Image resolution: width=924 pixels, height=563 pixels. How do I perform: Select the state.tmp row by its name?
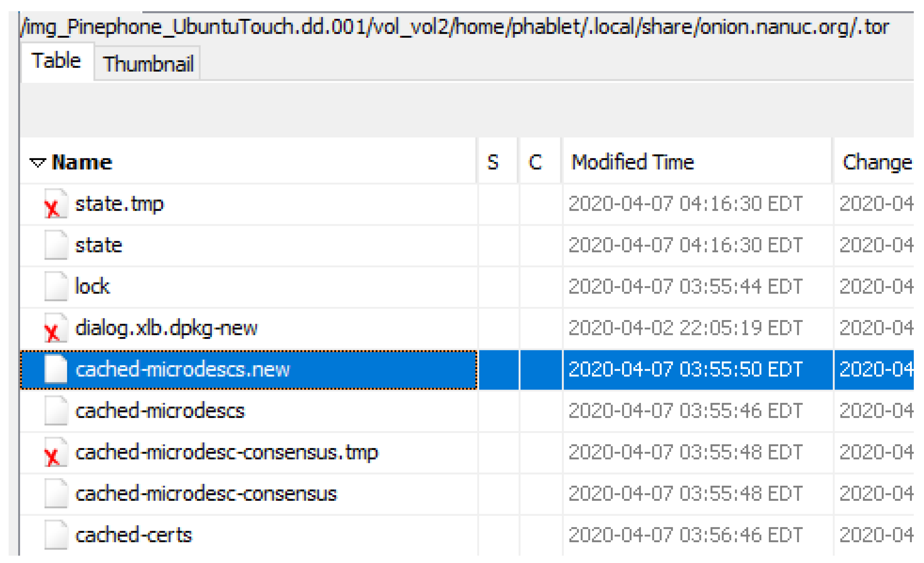[119, 204]
